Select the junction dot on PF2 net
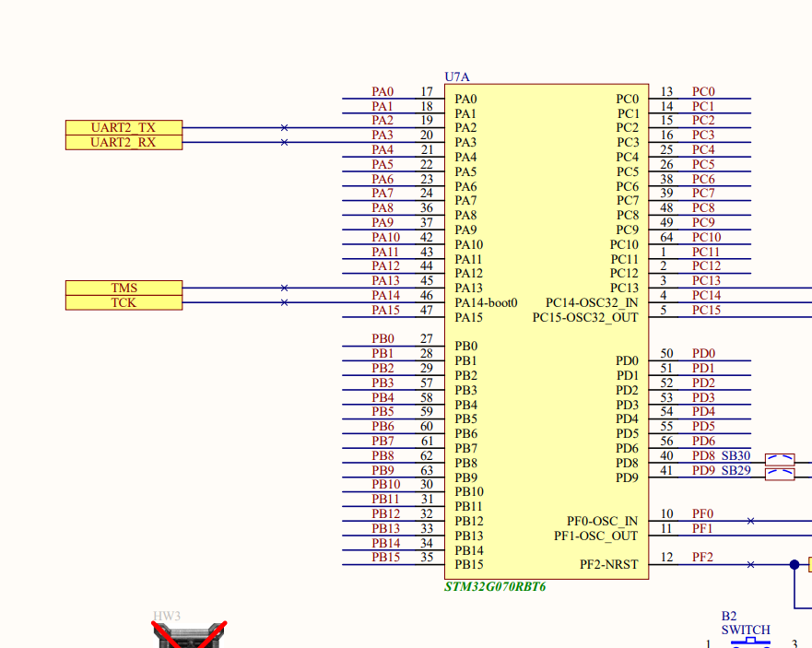Viewport: 812px width, 648px height. click(x=794, y=565)
